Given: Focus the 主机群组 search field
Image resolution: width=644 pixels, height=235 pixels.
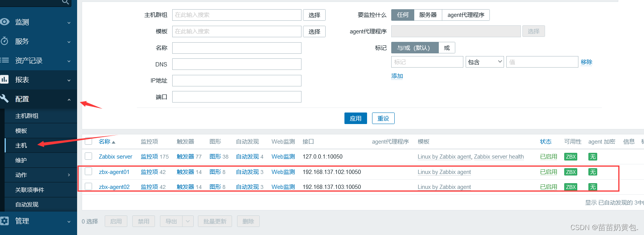Looking at the screenshot, I should coord(237,15).
